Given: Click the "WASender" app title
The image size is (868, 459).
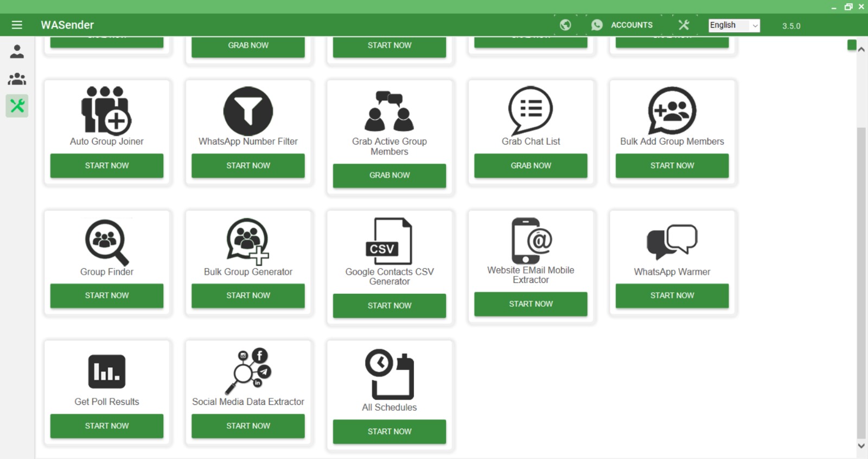Looking at the screenshot, I should pos(67,25).
